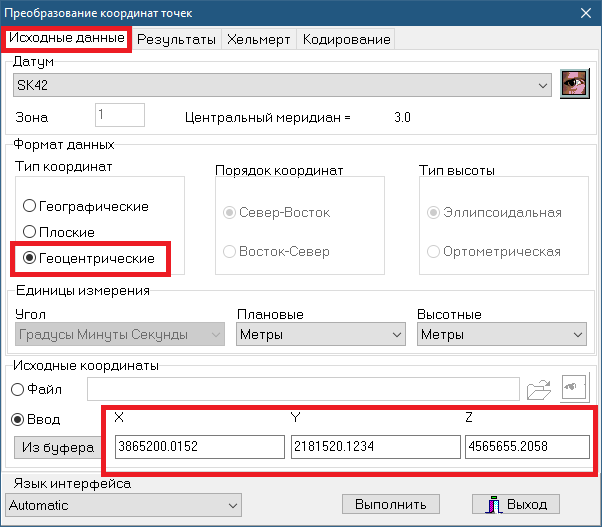The image size is (602, 527).
Task: Open the Язык интерфейса Automatic dropdown
Action: click(x=232, y=505)
